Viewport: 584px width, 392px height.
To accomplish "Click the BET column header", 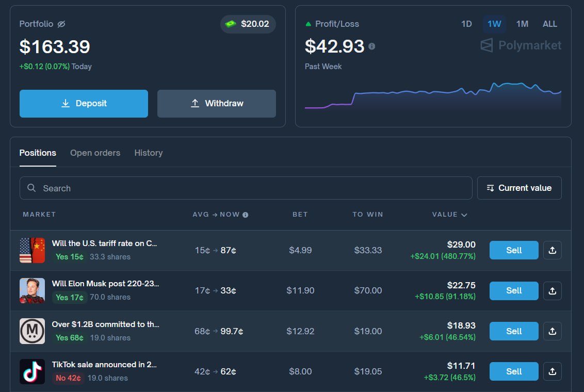I will click(x=300, y=215).
